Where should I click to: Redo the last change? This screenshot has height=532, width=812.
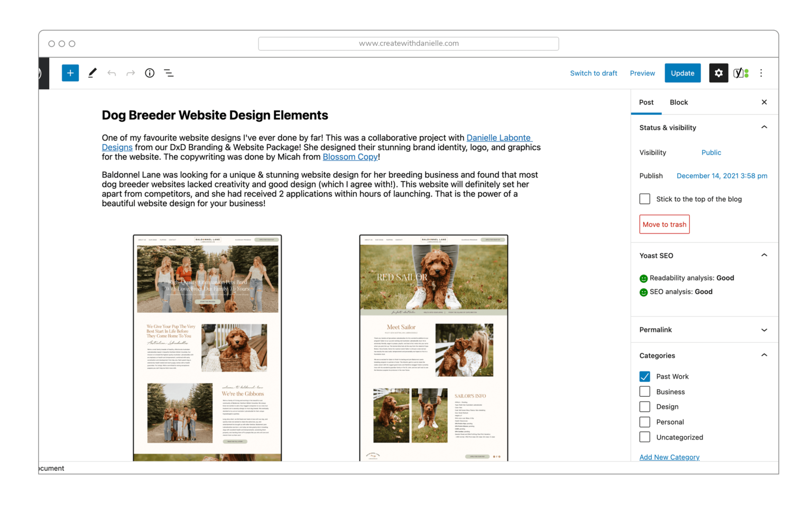[131, 73]
